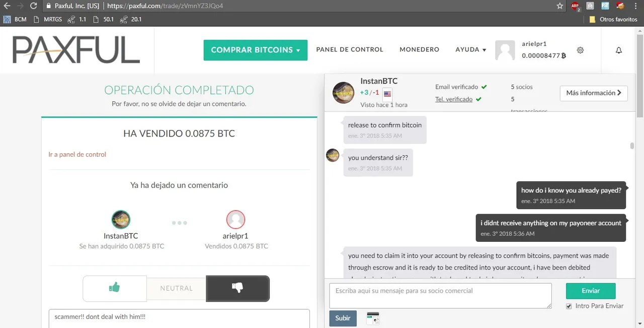Open BCM bookmark
Viewport: 644px width, 328px height.
click(x=15, y=19)
